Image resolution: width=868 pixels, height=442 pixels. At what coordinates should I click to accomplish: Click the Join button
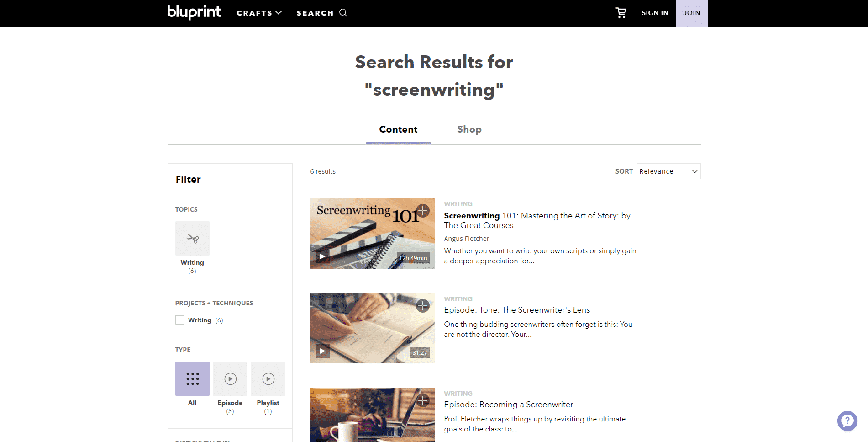pos(691,13)
